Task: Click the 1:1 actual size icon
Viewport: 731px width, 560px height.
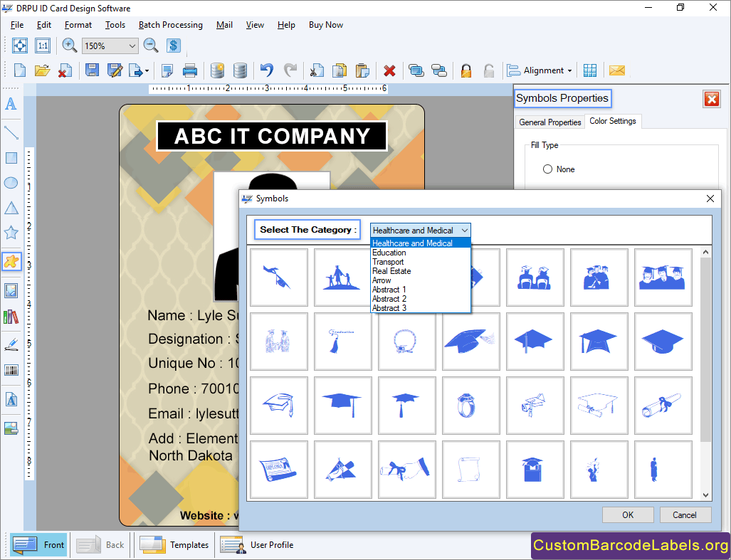Action: point(43,46)
